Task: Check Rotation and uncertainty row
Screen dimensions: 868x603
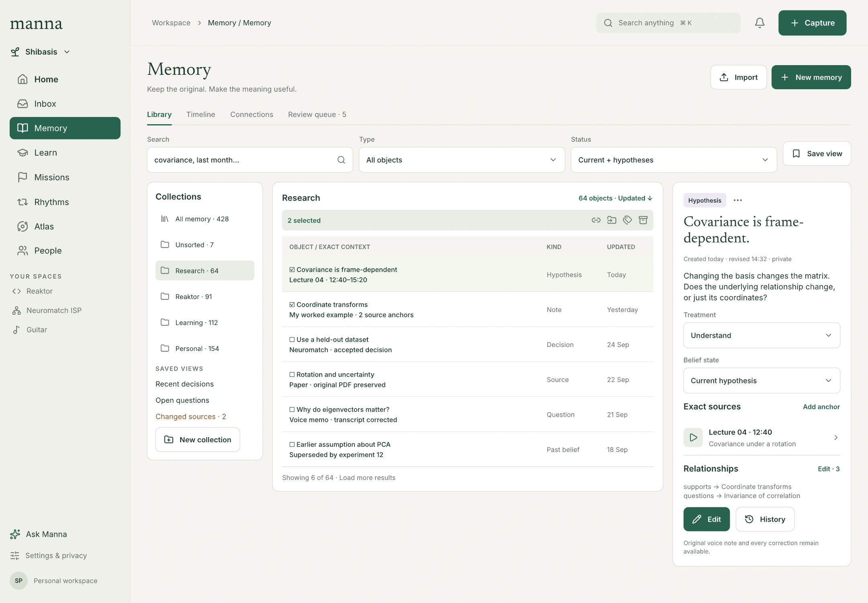Action: coord(292,375)
